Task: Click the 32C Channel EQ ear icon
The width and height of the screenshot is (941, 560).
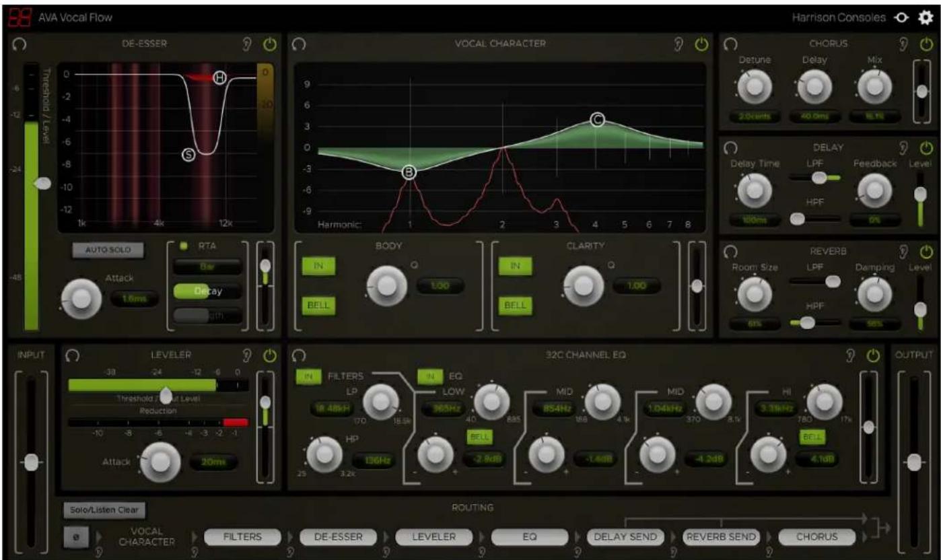Action: 851,355
